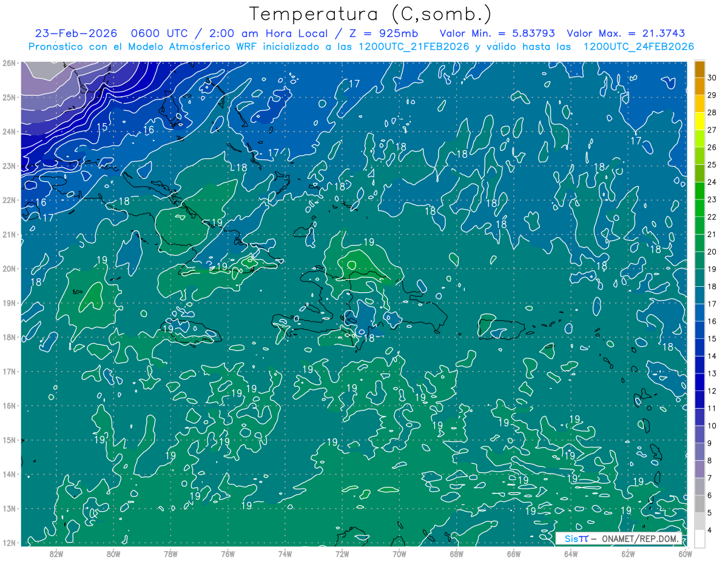Click the "24N" latitude label
The height and width of the screenshot is (562, 728).
coord(9,132)
